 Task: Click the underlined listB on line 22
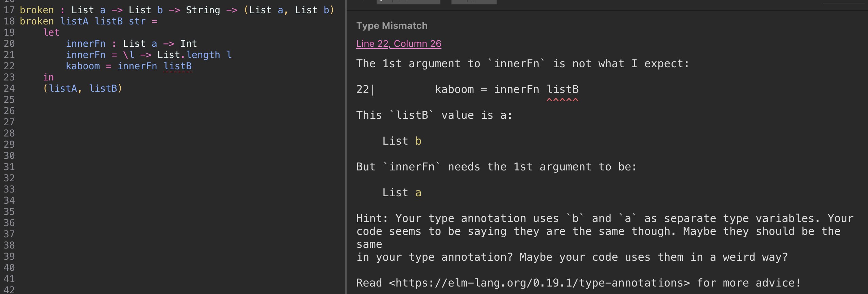[x=177, y=66]
